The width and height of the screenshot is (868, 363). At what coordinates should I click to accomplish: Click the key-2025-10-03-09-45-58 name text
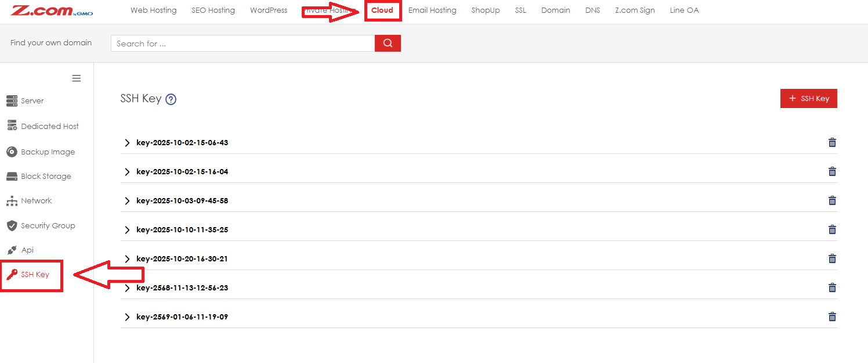click(x=182, y=201)
